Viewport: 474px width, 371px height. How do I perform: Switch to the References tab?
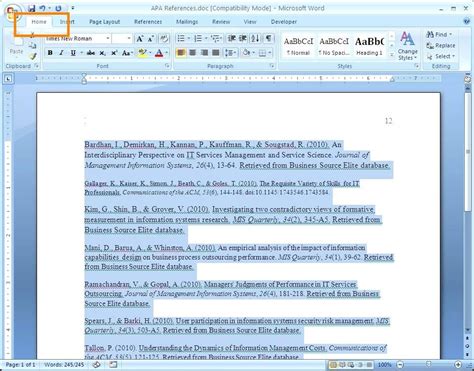(148, 22)
